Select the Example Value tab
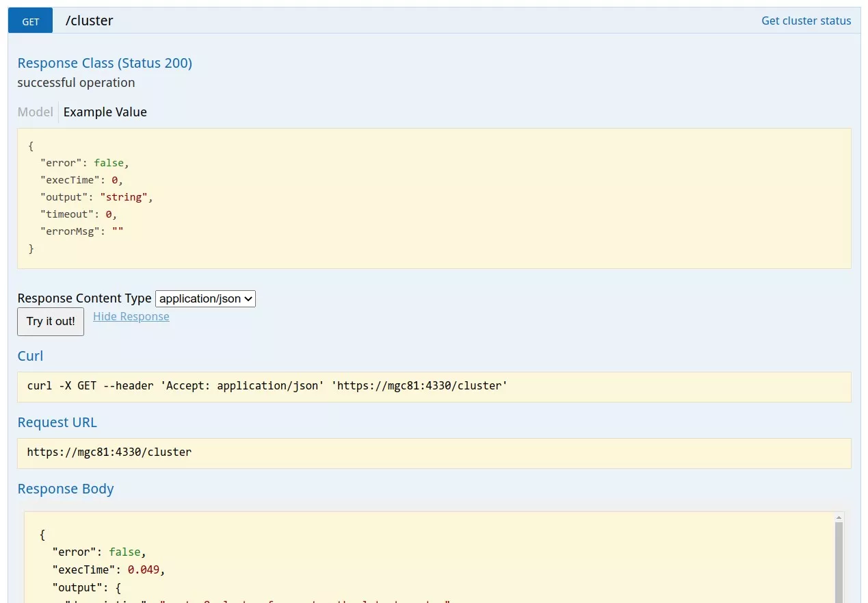868x603 pixels. 105,112
